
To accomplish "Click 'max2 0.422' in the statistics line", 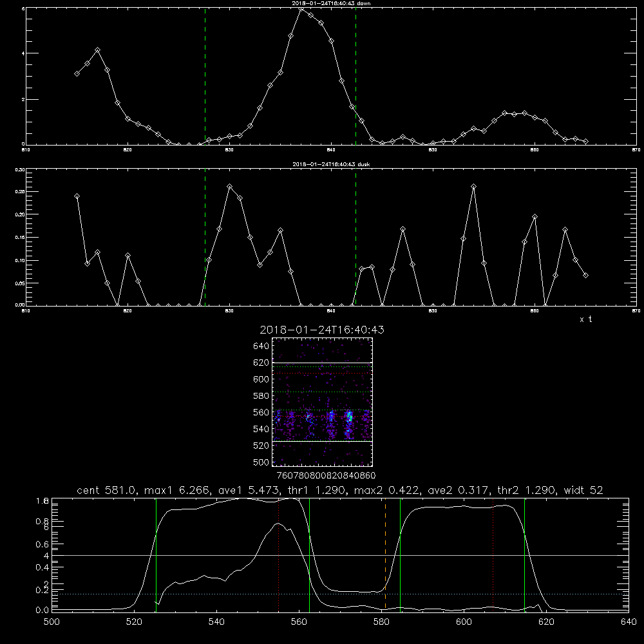I will coord(387,490).
